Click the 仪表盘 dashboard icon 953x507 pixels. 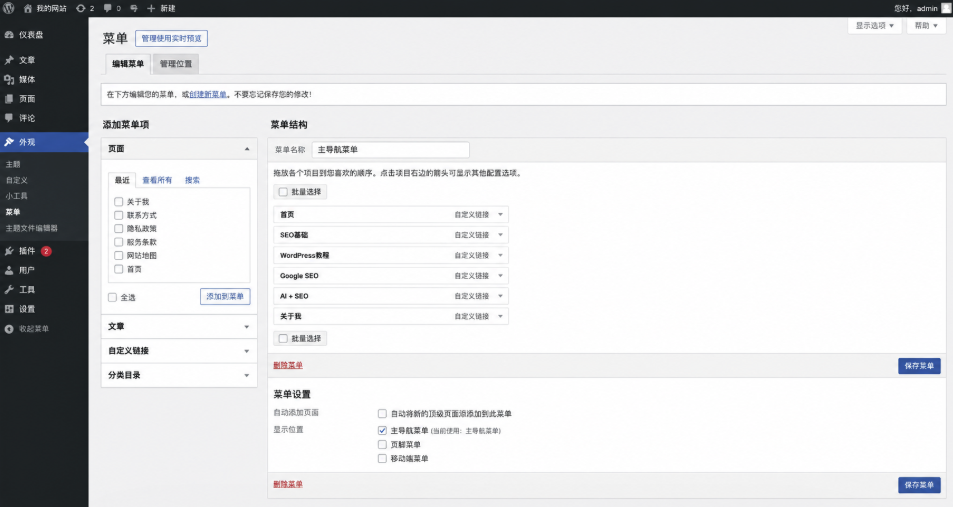(x=9, y=35)
